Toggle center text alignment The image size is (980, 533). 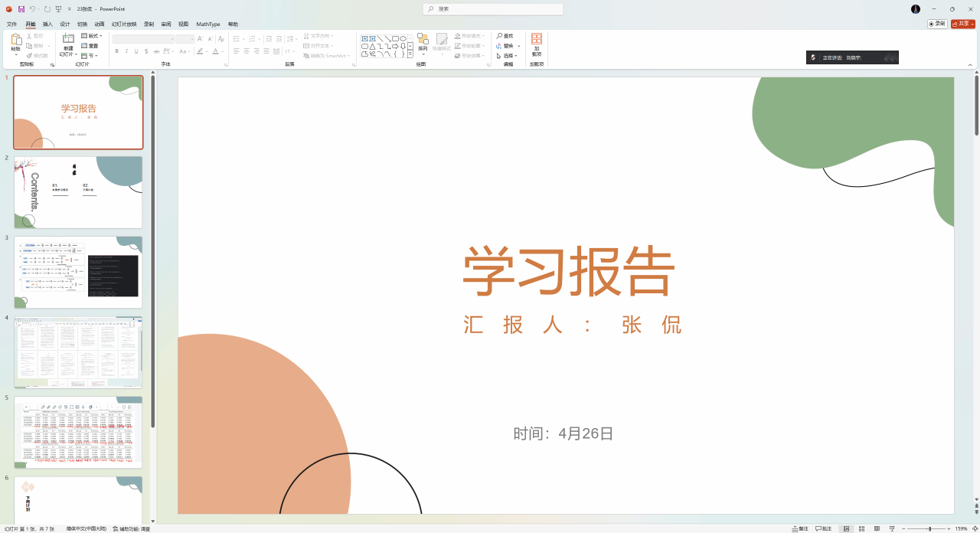pos(247,51)
